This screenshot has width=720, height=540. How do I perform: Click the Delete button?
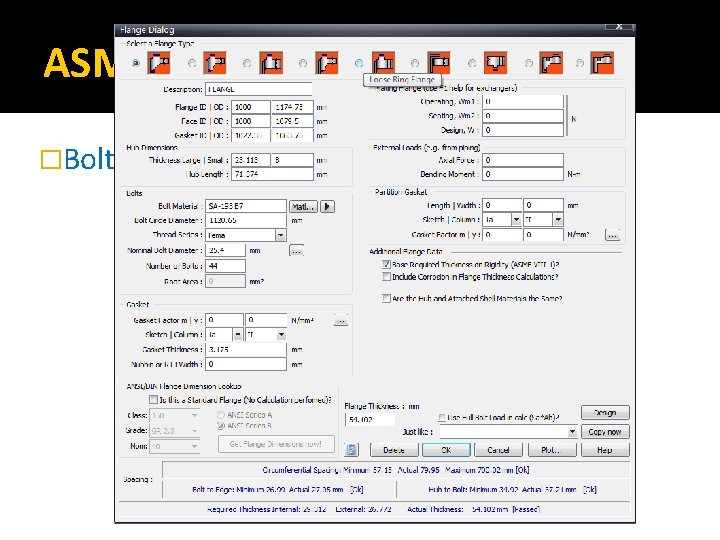pyautogui.click(x=394, y=450)
